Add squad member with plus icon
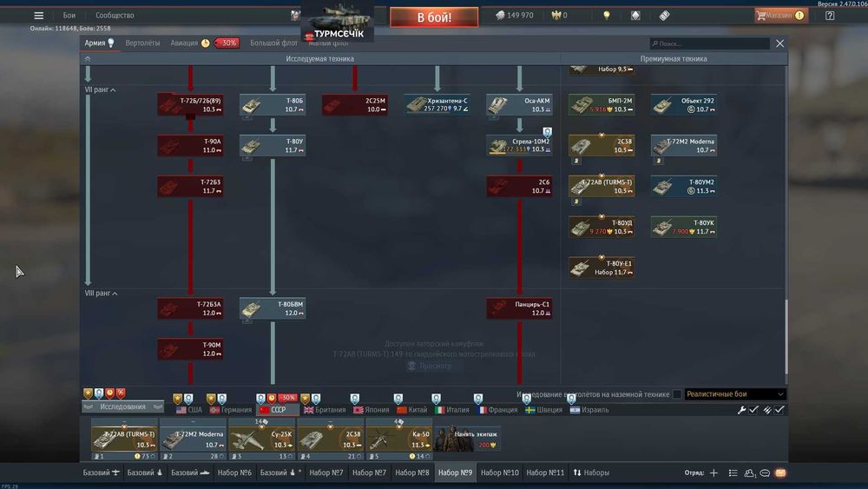Viewport: 868px width, 489px height. click(713, 473)
